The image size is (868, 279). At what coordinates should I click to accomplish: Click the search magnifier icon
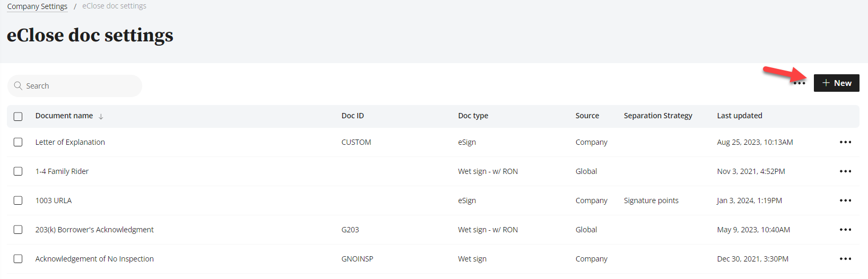click(x=18, y=86)
